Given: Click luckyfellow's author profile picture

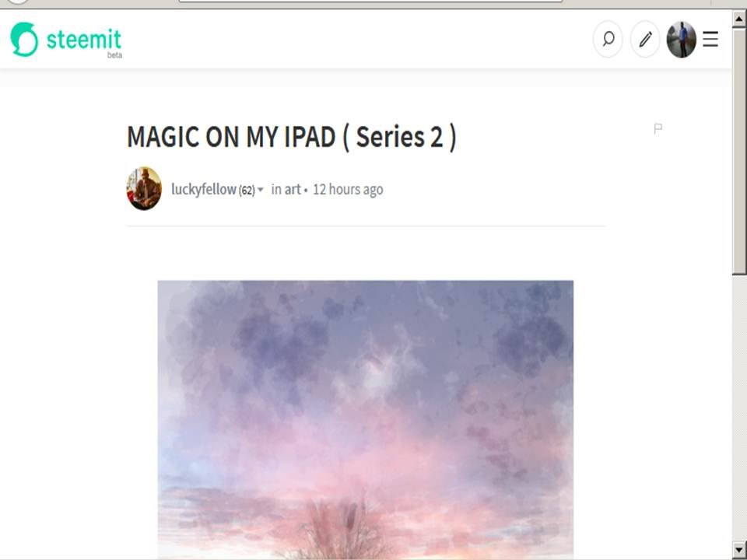Looking at the screenshot, I should pos(144,188).
